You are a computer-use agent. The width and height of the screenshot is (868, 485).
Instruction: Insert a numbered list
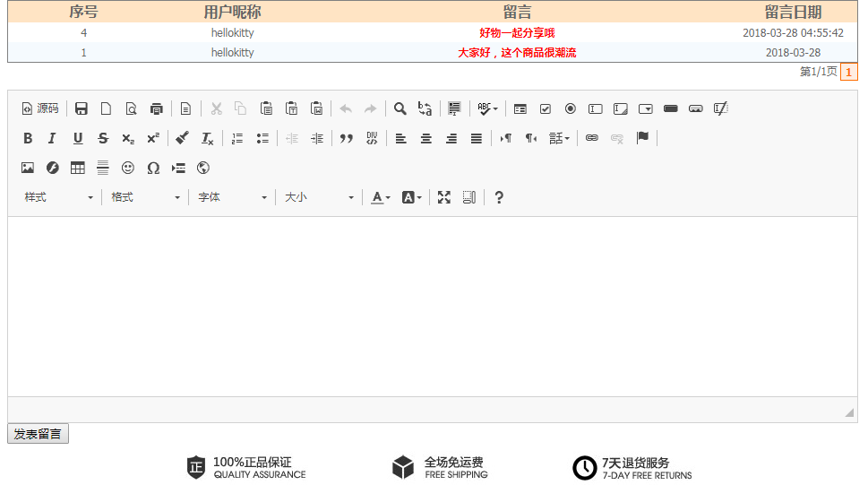[236, 138]
